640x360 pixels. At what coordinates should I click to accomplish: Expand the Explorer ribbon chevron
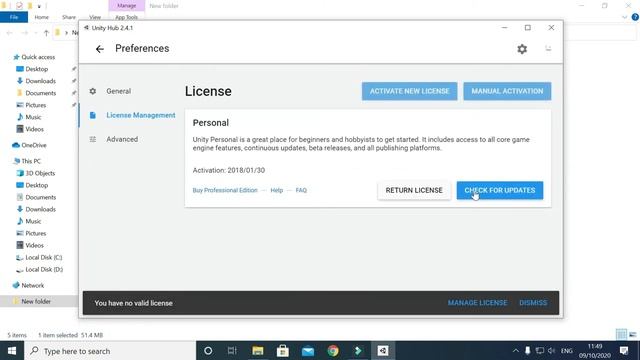624,17
